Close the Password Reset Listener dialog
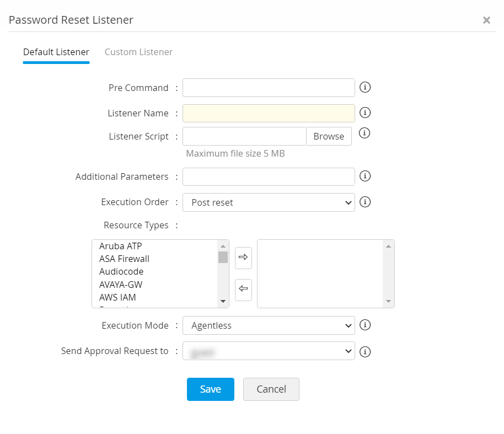 [486, 20]
